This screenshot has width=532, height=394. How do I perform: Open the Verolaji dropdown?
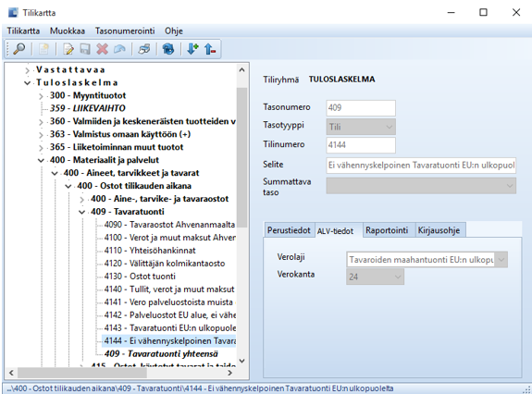(427, 260)
